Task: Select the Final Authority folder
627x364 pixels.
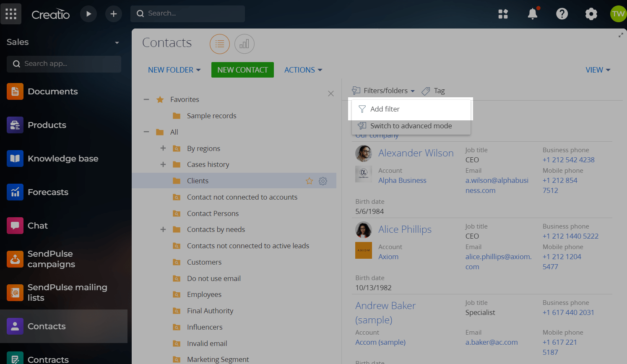Action: [210, 311]
